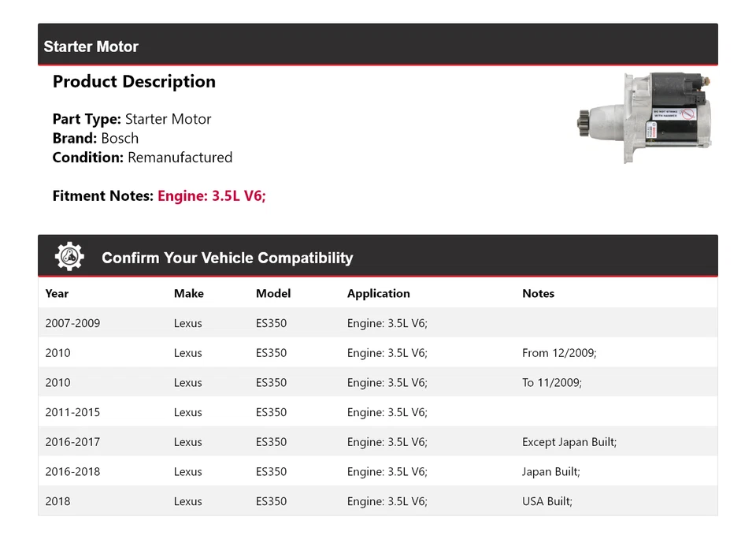Click the Year column header

pyautogui.click(x=57, y=293)
